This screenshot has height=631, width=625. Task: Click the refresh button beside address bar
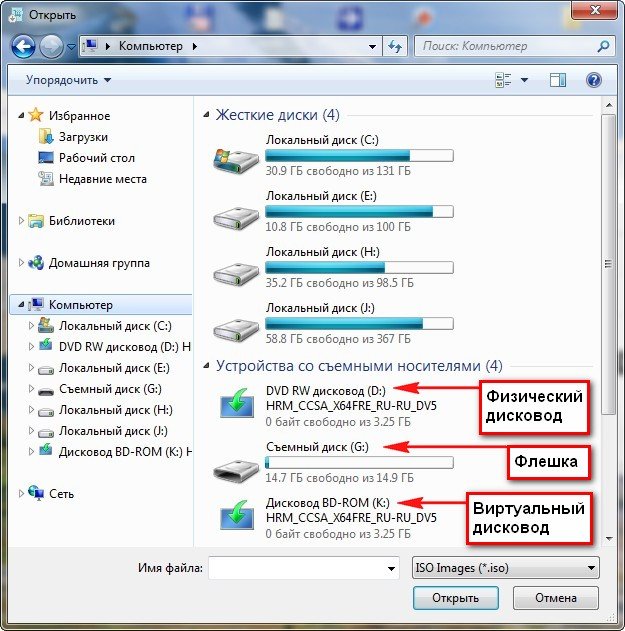tap(395, 47)
